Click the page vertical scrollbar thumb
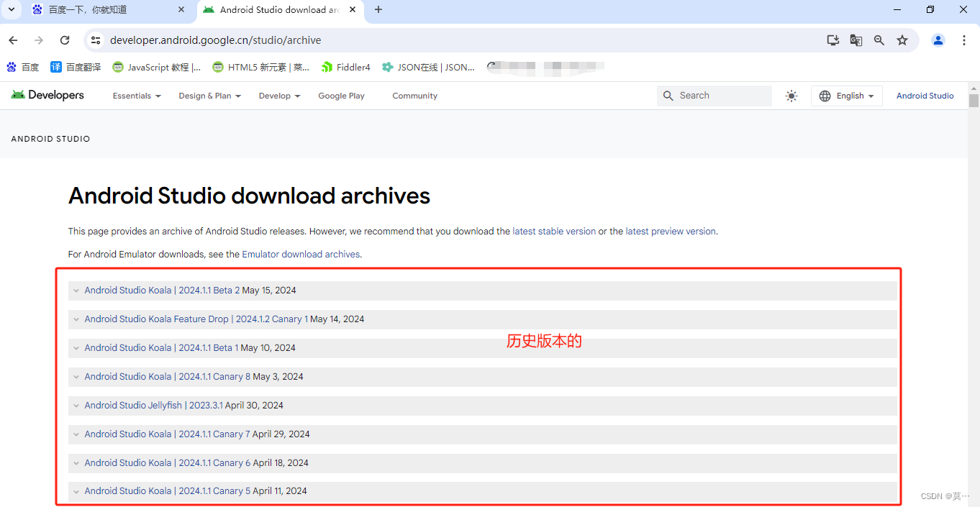980x507 pixels. point(974,100)
